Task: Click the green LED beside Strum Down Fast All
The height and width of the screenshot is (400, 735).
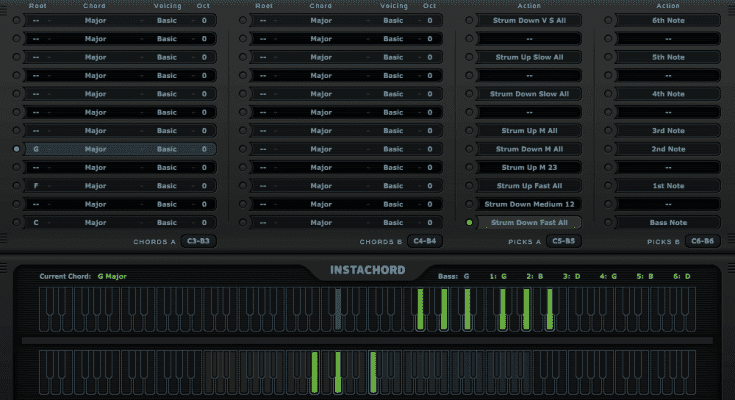Action: (x=468, y=223)
